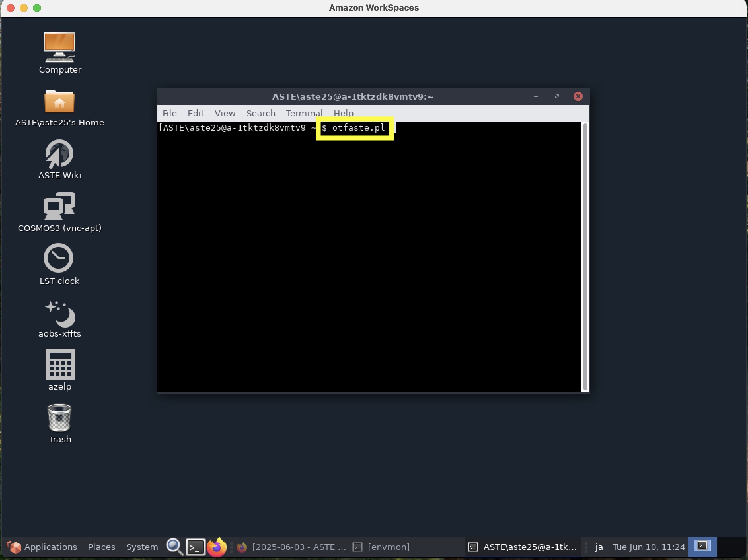Open the Search menu in terminal
The image size is (748, 560).
tap(260, 113)
